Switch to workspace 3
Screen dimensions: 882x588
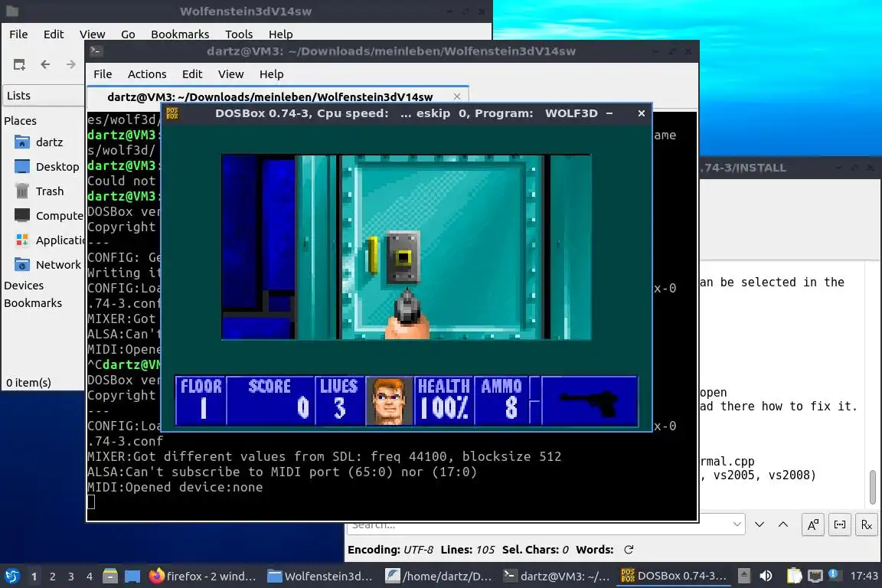click(x=71, y=577)
